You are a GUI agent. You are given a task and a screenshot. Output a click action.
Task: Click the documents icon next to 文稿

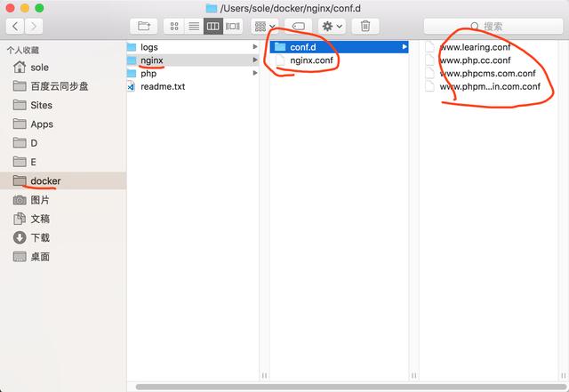20,219
